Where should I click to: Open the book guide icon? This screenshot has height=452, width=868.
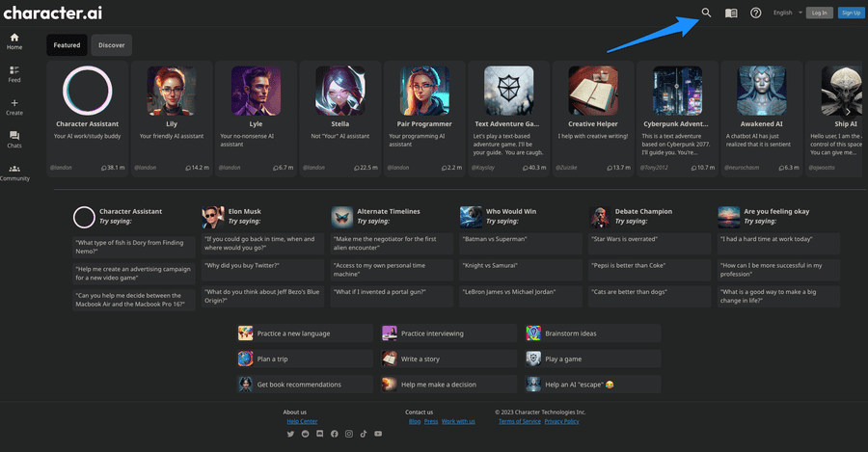731,13
